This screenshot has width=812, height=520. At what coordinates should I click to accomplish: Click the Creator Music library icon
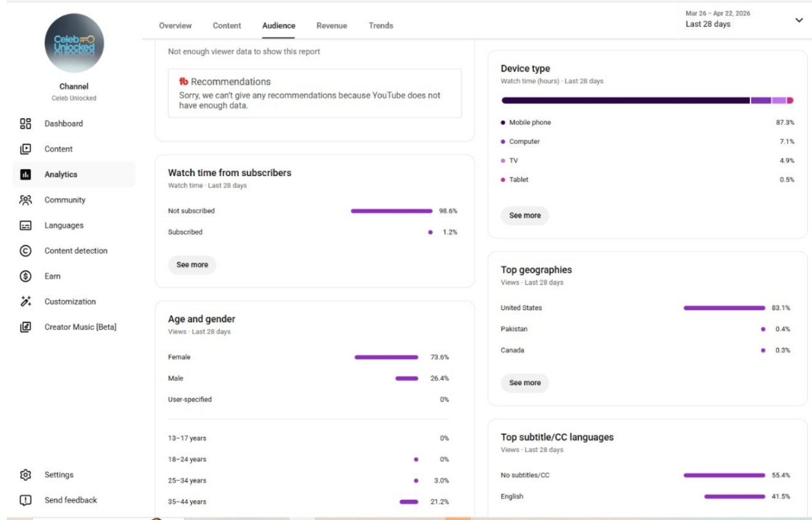click(x=25, y=327)
